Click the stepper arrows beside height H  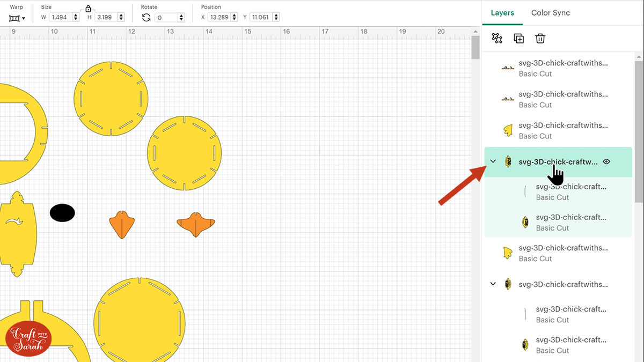[x=121, y=17]
